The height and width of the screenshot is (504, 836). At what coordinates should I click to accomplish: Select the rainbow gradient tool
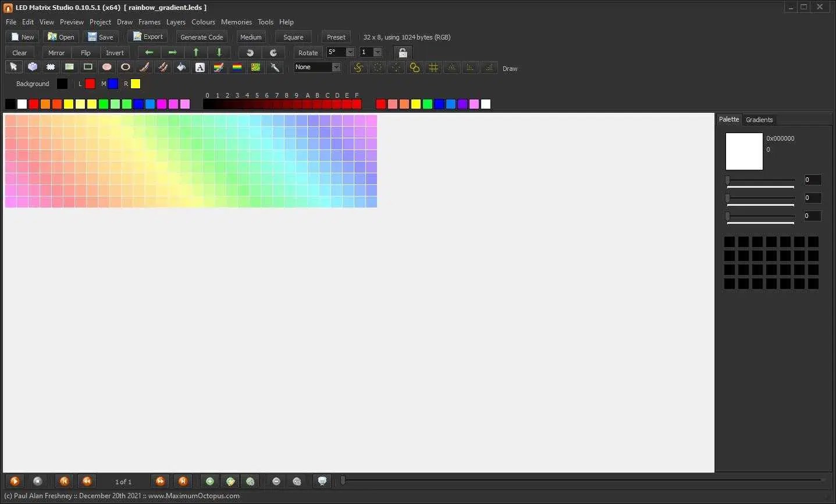(x=237, y=67)
